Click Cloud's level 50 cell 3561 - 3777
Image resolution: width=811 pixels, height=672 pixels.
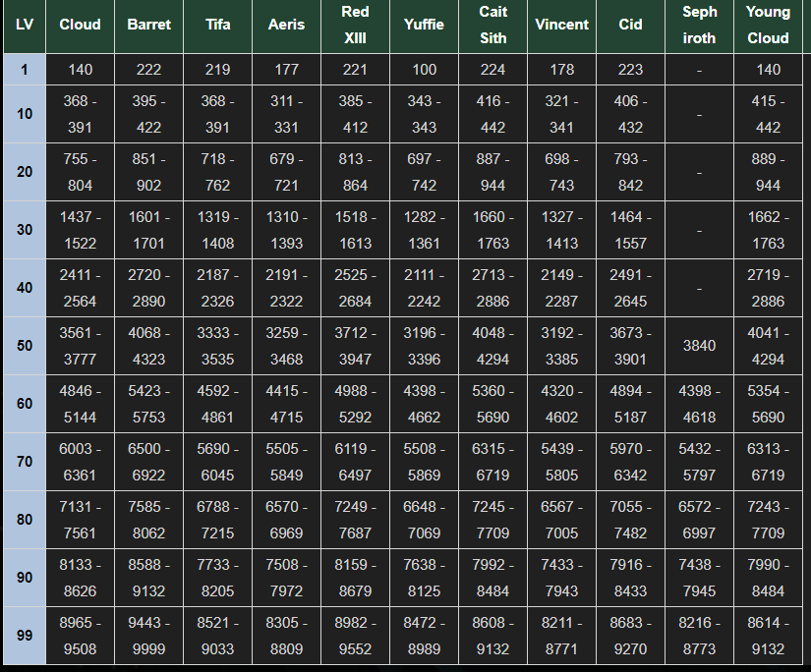[x=81, y=345]
